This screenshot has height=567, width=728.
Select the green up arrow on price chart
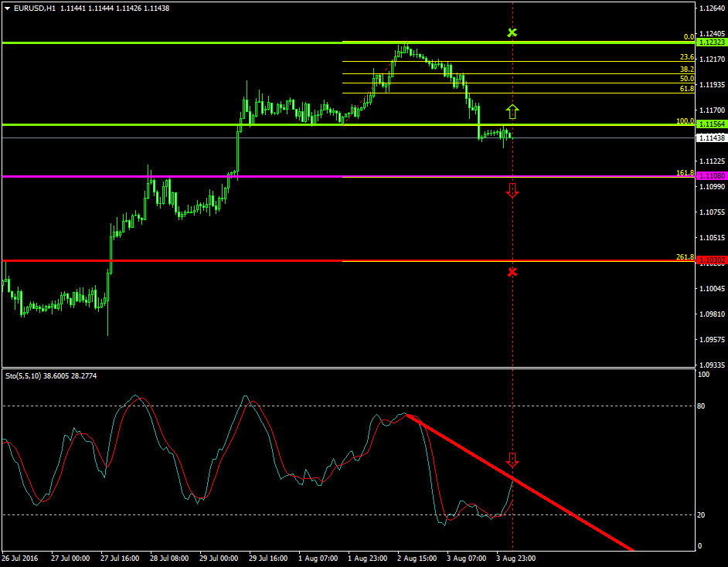(512, 110)
